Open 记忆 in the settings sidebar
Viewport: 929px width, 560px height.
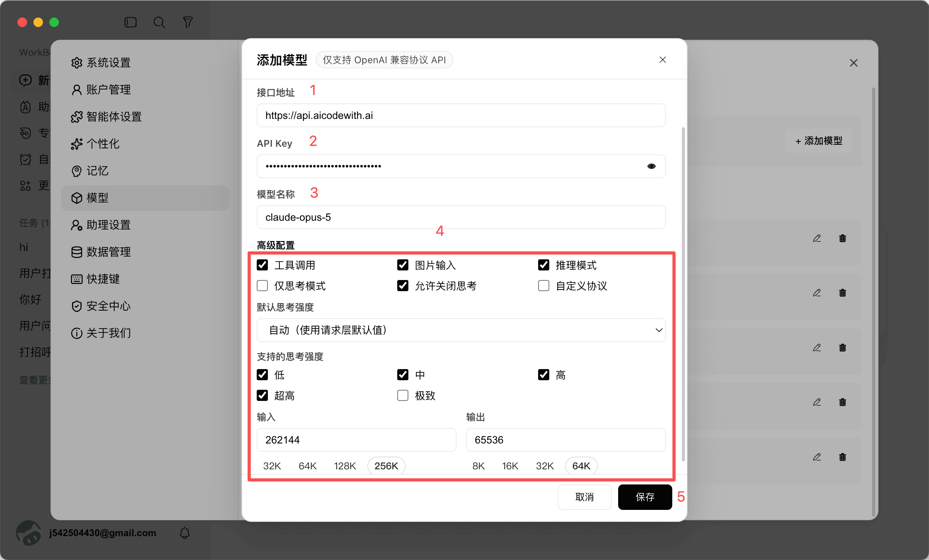(145, 171)
